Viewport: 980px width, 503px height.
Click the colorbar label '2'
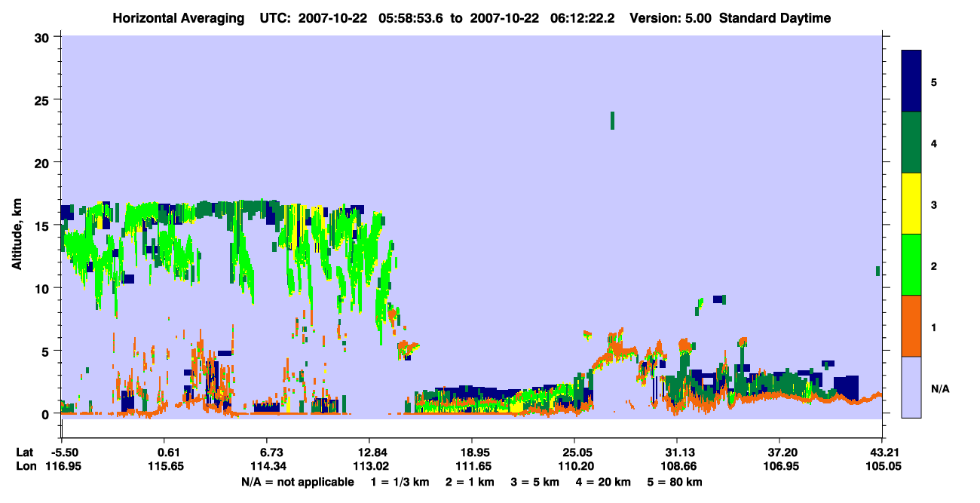coord(934,265)
